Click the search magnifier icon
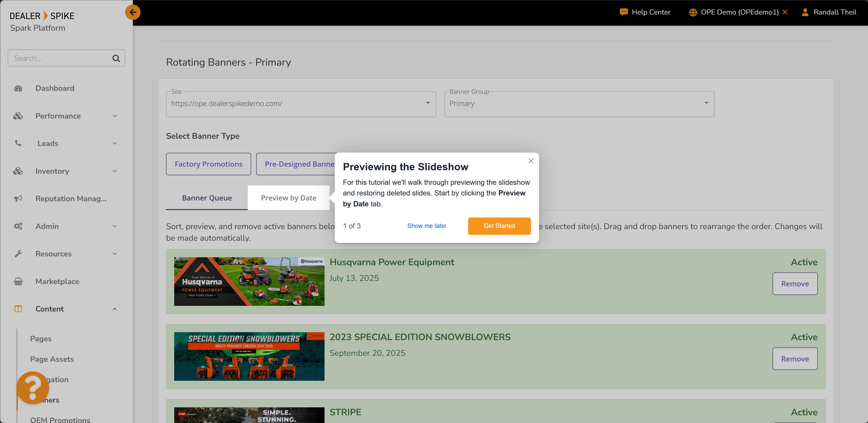 116,58
